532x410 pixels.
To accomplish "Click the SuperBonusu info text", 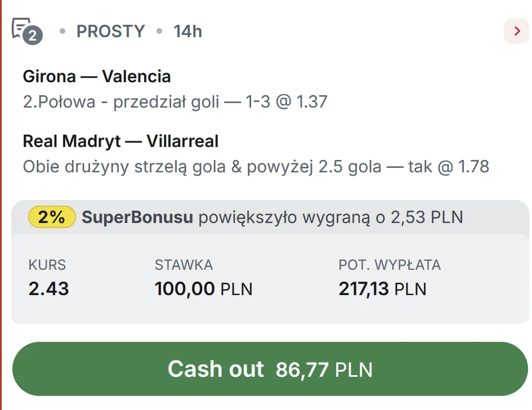I will [x=137, y=217].
